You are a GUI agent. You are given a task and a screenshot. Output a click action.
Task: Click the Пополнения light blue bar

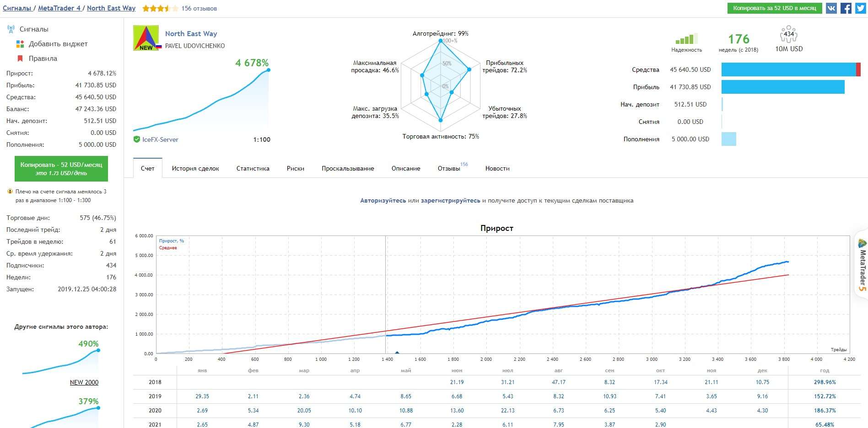[729, 139]
